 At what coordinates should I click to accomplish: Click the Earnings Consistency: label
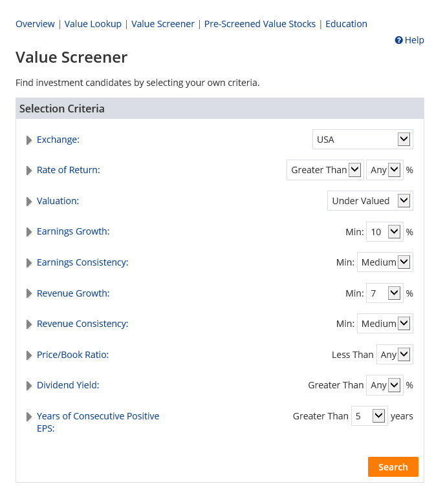(x=82, y=262)
